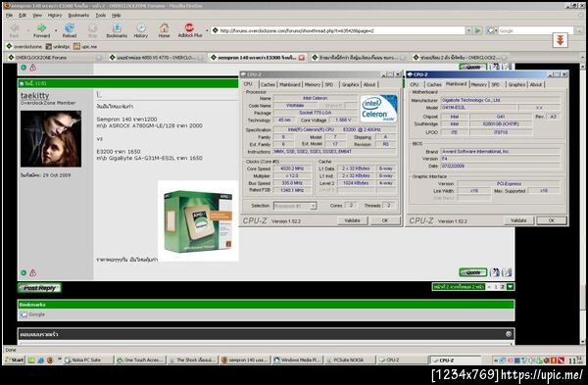The width and height of the screenshot is (588, 385).
Task: Open Nokia PC Suite from the taskbar
Action: 88,360
